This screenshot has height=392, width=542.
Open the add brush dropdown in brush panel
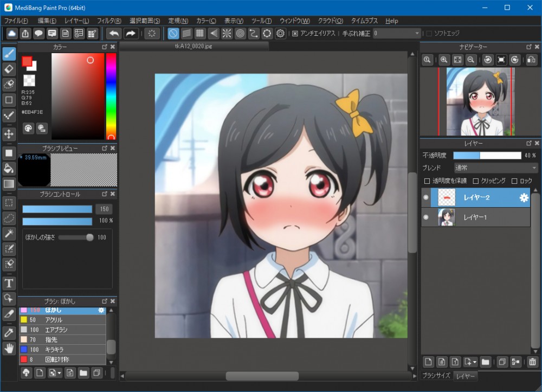pyautogui.click(x=59, y=374)
